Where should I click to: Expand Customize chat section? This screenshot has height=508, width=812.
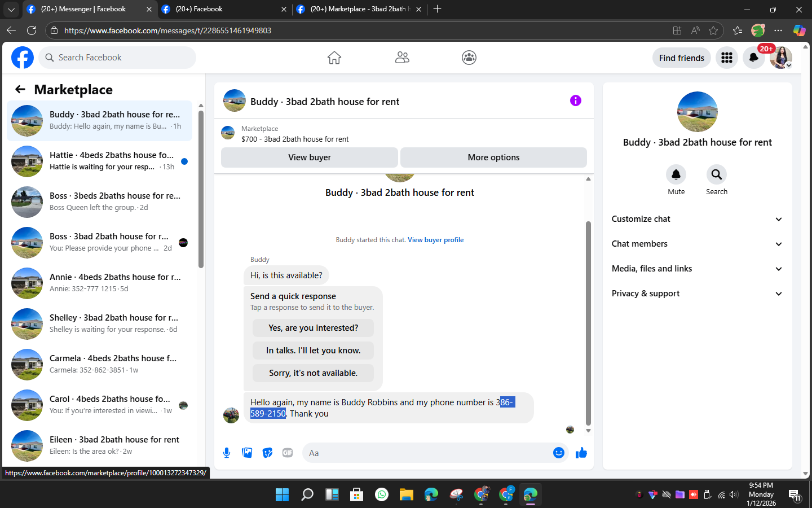coord(698,219)
